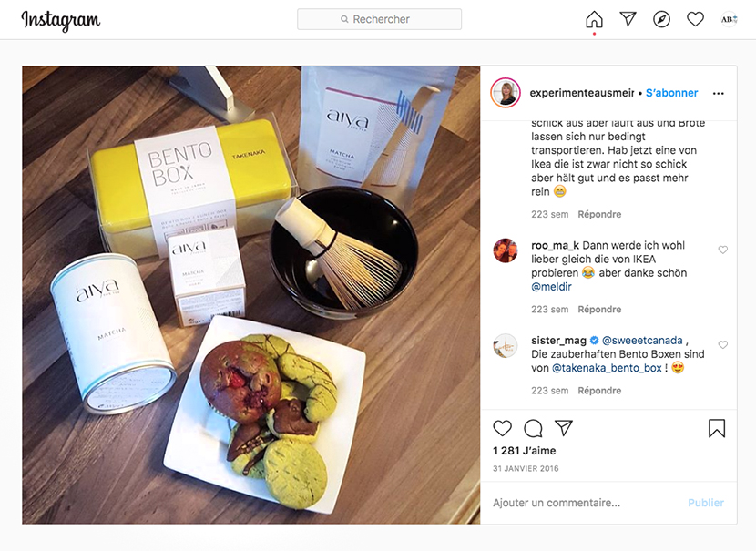Like roo_ma_k's comment with small heart

tap(722, 250)
